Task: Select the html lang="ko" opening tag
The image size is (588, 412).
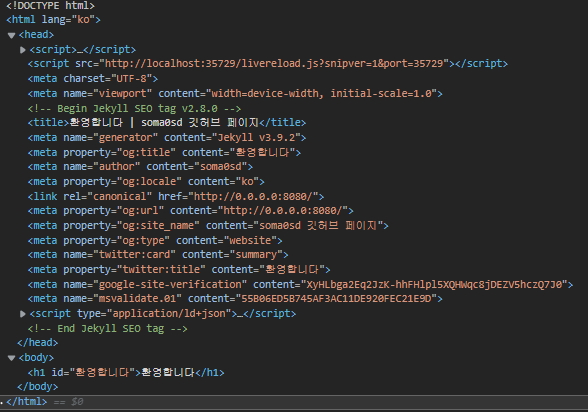Action: tap(53, 19)
